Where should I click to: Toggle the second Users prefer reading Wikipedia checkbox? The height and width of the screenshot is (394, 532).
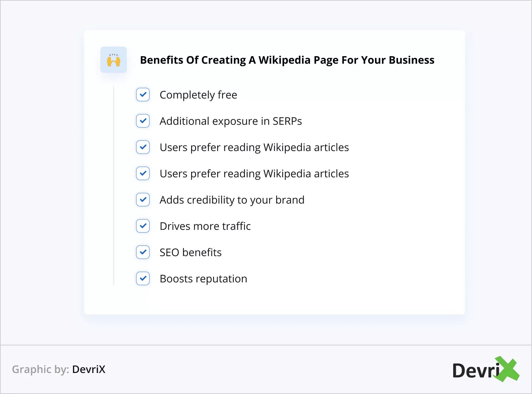[143, 173]
